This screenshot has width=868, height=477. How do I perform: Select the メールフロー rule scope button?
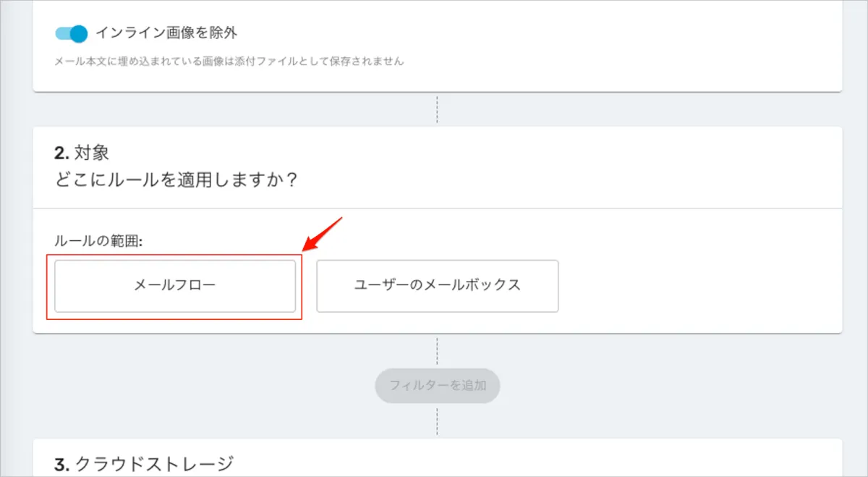point(175,286)
